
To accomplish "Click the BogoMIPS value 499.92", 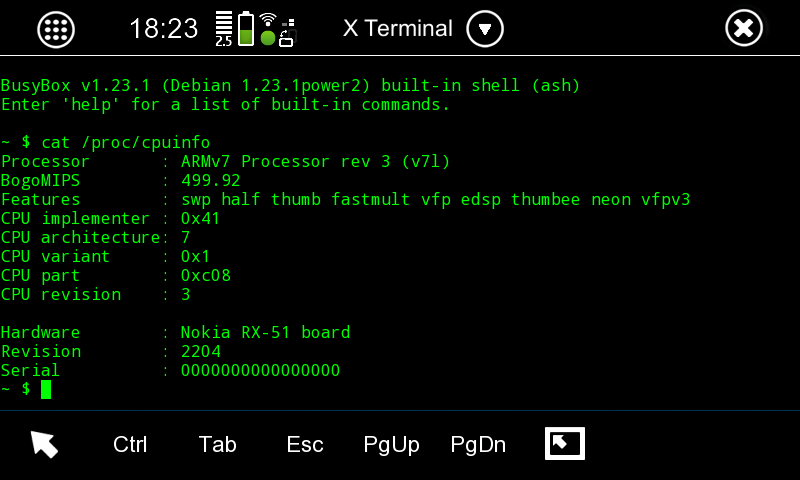I will [211, 181].
